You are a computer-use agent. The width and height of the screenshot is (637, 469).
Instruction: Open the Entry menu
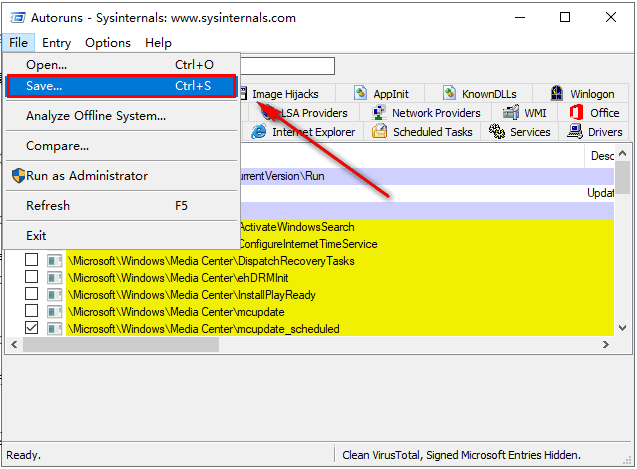[x=56, y=43]
